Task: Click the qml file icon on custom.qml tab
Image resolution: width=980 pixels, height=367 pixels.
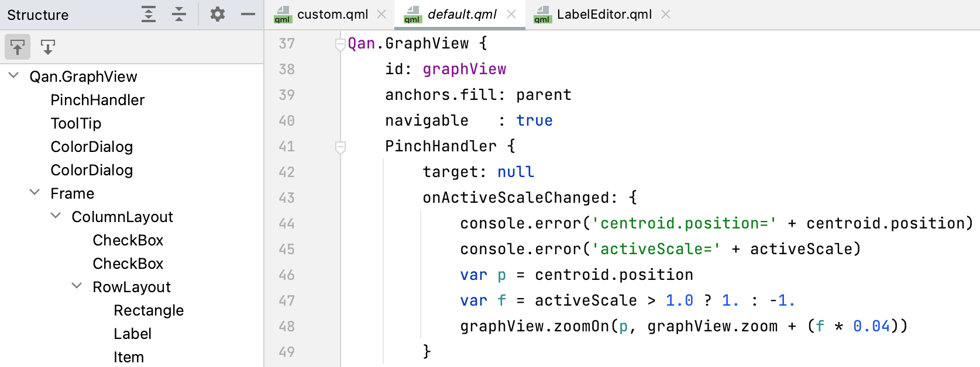Action: (283, 15)
